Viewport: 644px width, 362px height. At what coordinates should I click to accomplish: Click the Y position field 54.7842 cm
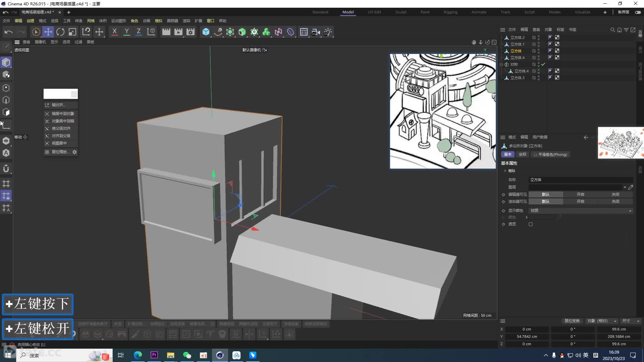[x=527, y=337]
